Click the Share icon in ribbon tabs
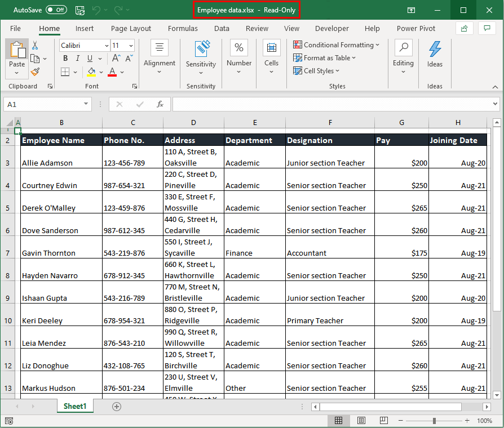This screenshot has height=428, width=504. point(464,28)
